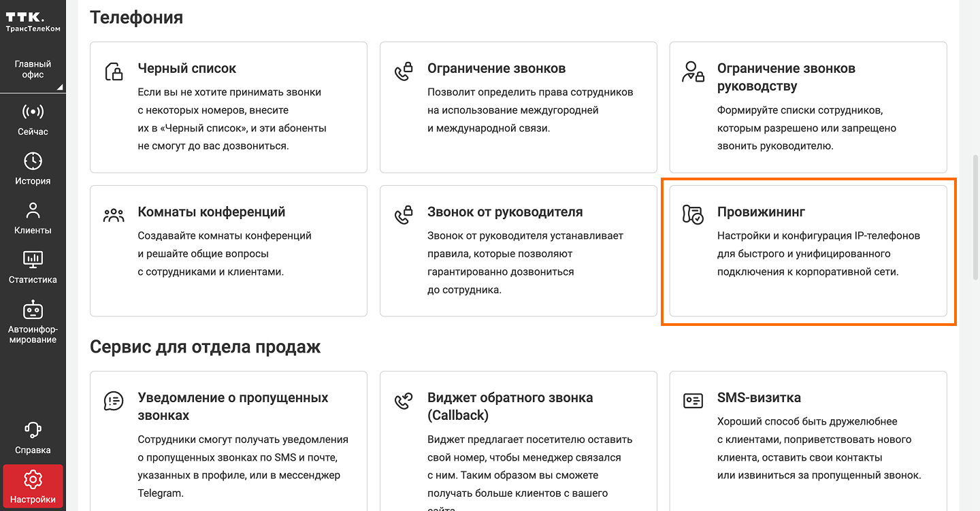Open the Справка headset icon
Screen dimensions: 980x511
pyautogui.click(x=33, y=430)
